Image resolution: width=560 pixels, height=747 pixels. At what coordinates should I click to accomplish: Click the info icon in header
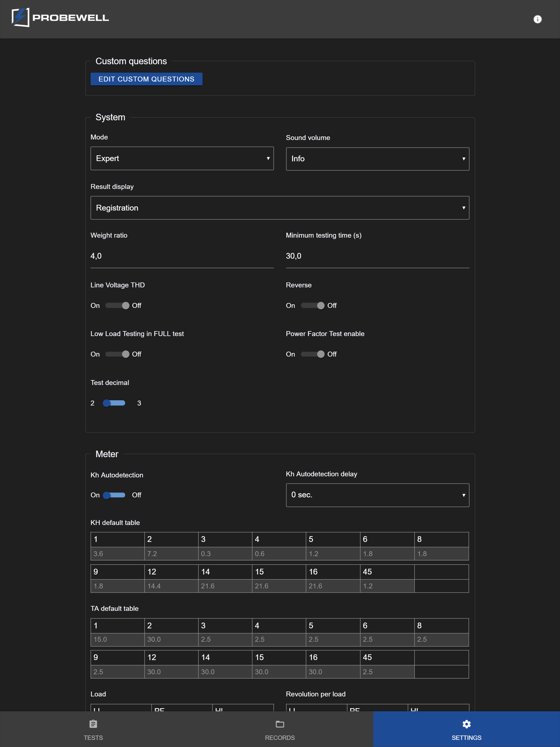537,19
